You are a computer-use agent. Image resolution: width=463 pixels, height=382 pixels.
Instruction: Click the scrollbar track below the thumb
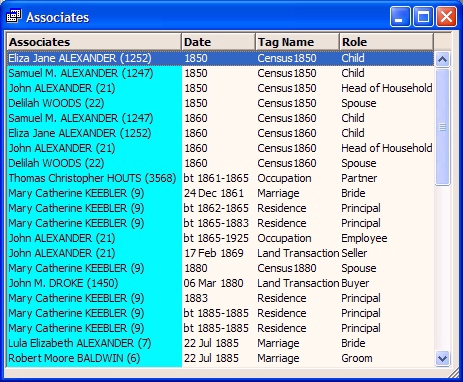coord(442,268)
